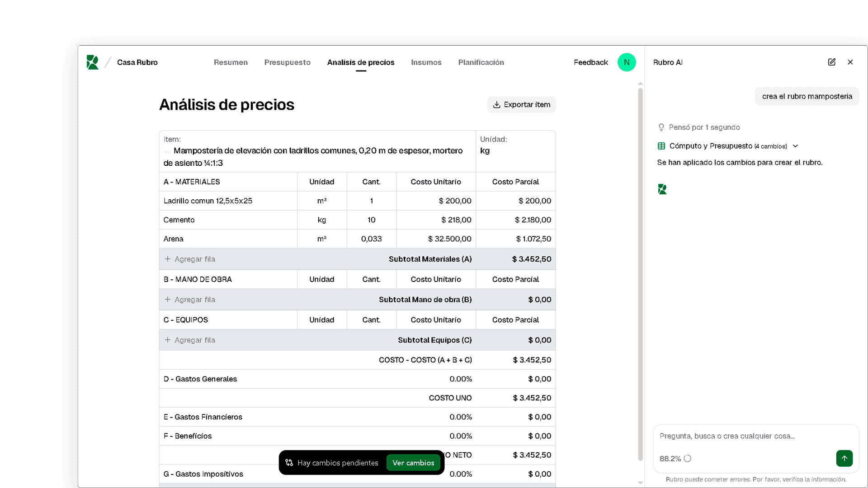Switch to the Resumen tab
The width and height of the screenshot is (868, 488).
tap(231, 62)
